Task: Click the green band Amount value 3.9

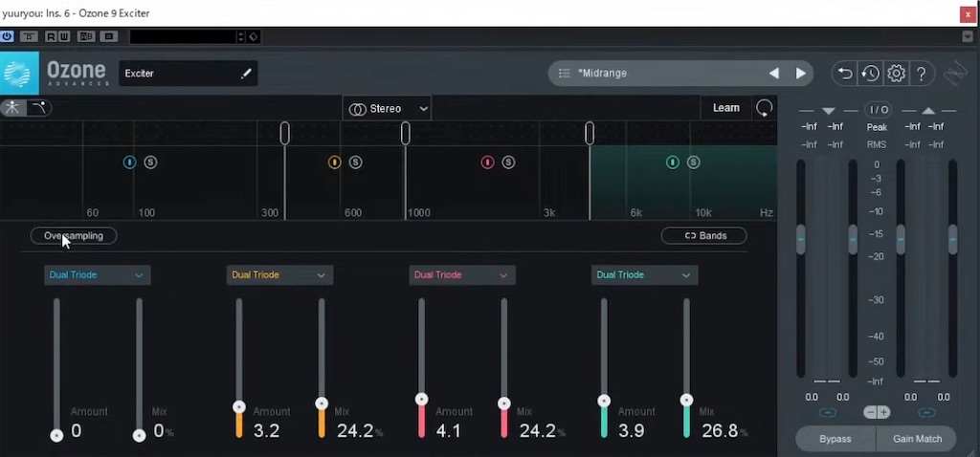Action: tap(632, 431)
